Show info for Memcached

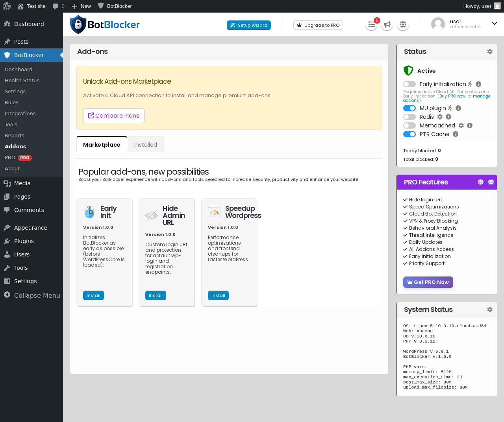470,125
